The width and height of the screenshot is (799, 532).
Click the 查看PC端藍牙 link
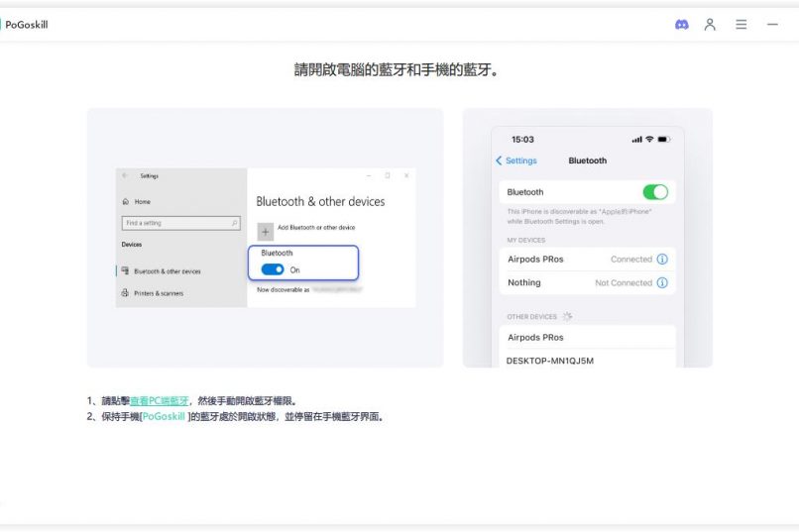click(x=159, y=401)
